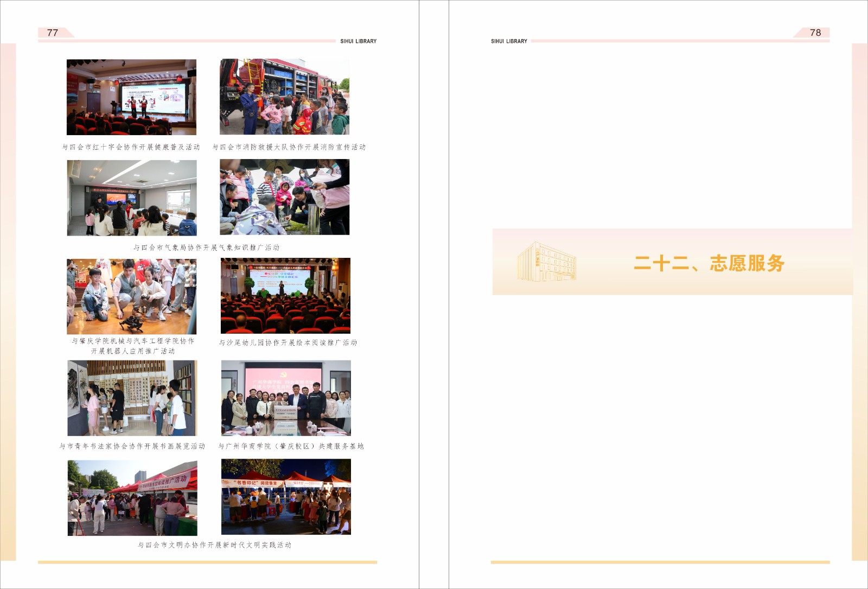
Task: Open the group photo holding a plaque
Action: [x=286, y=398]
